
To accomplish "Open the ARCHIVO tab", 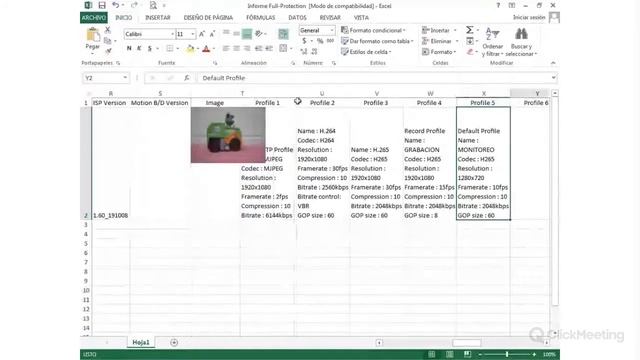I will 94,18.
